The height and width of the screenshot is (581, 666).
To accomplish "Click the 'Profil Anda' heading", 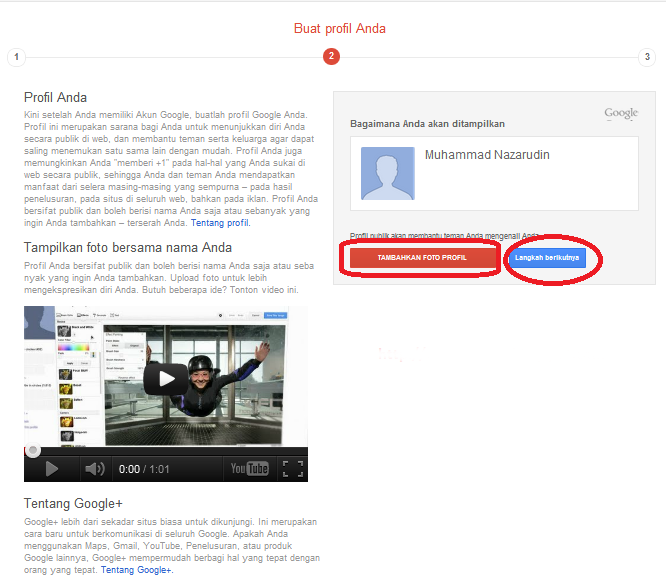I will (56, 98).
